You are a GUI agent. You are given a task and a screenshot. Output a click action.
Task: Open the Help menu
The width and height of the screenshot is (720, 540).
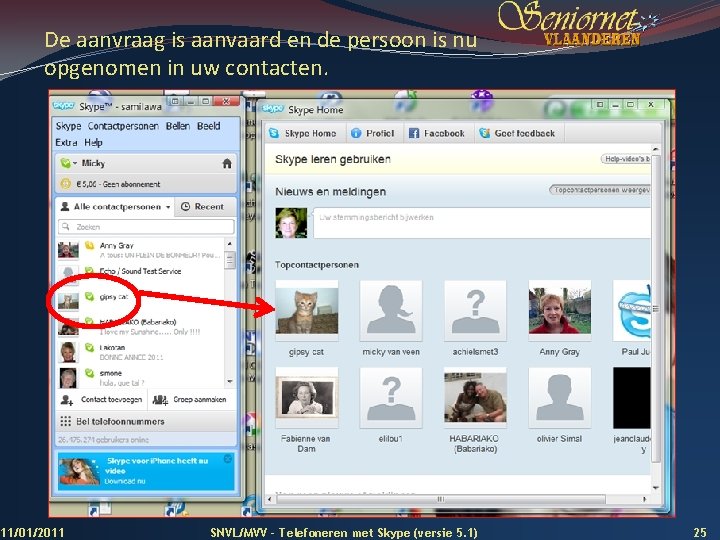coord(93,142)
